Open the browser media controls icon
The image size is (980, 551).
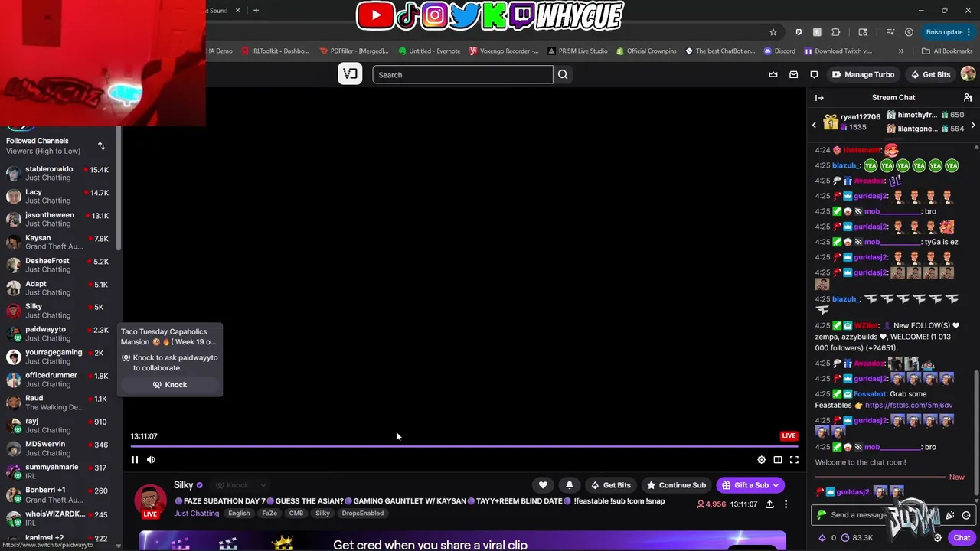coord(890,32)
